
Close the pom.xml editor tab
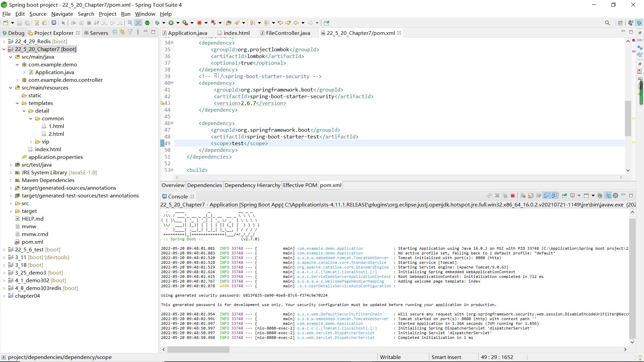399,33
